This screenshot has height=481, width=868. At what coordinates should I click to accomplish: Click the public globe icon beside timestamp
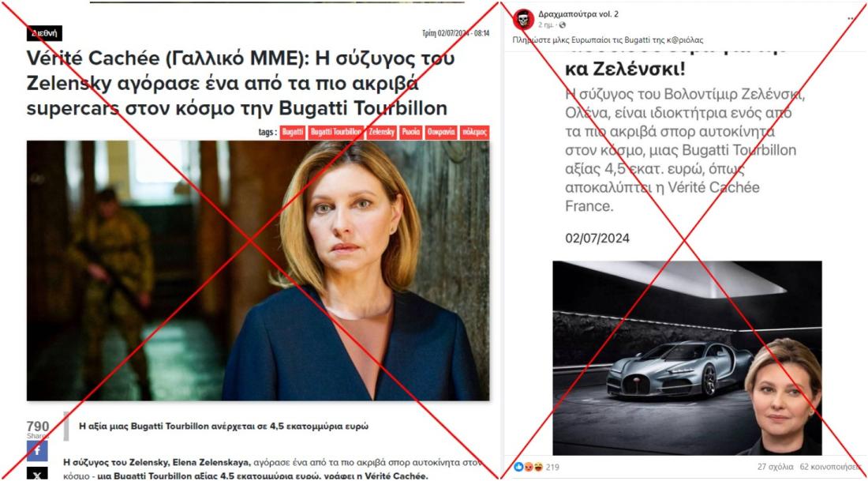(x=563, y=25)
